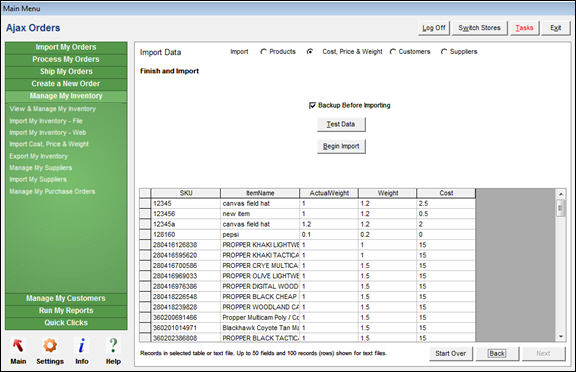Open Export My Inventory link
576x372 pixels.
pyautogui.click(x=39, y=156)
